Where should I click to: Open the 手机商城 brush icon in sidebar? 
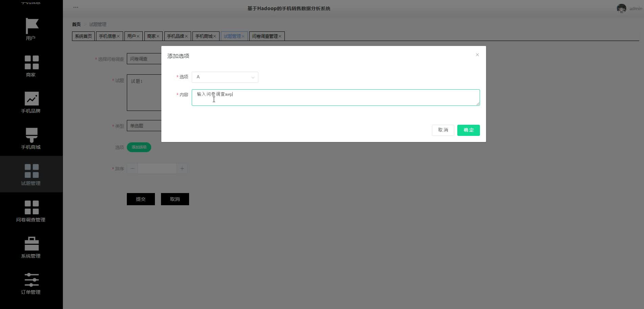point(31,135)
